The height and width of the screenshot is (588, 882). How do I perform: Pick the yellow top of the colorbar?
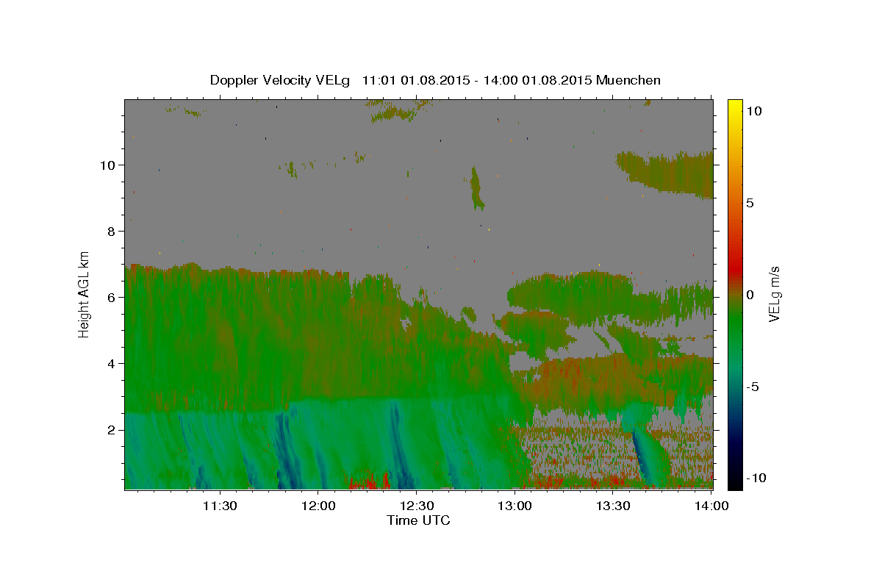[735, 107]
